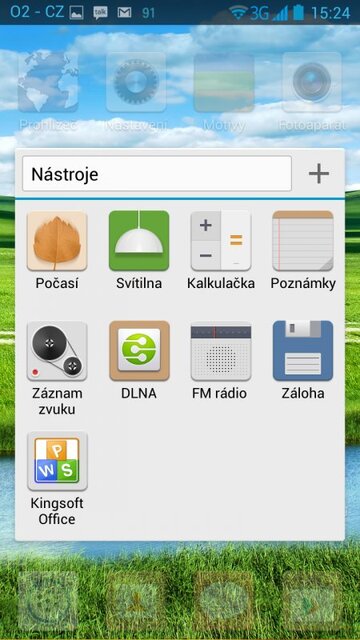Tap the Talk notification icon

coord(100,13)
